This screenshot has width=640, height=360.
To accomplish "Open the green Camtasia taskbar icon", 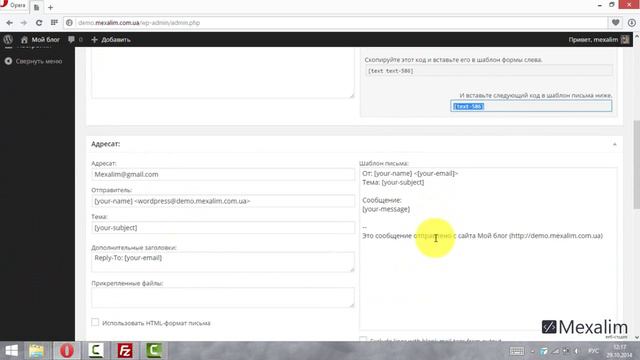I will click(154, 351).
